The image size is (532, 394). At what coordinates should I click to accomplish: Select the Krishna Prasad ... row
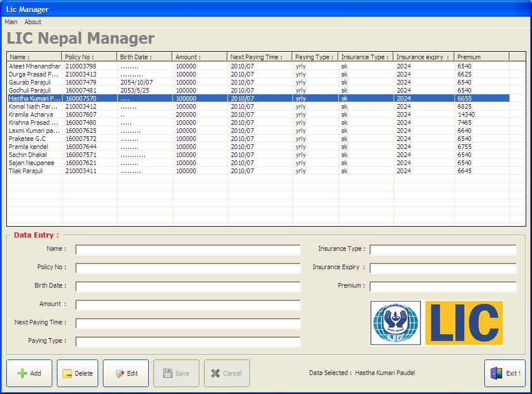tap(259, 123)
